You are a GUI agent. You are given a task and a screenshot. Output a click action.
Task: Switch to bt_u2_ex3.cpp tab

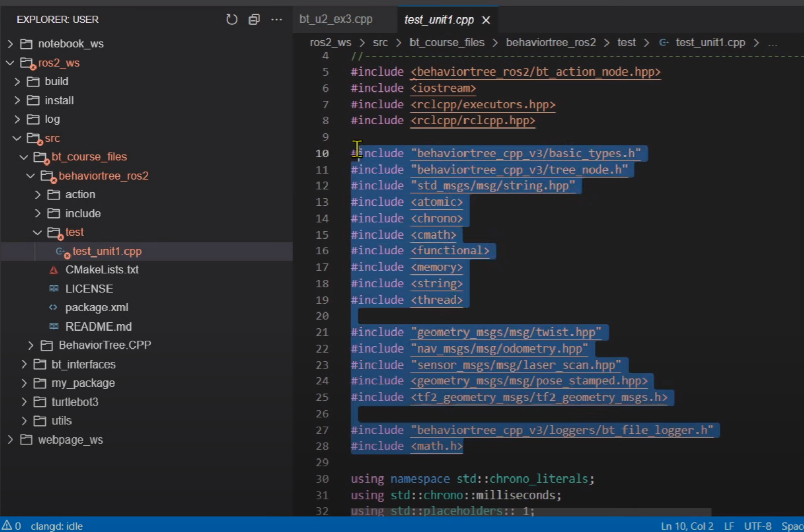(336, 20)
